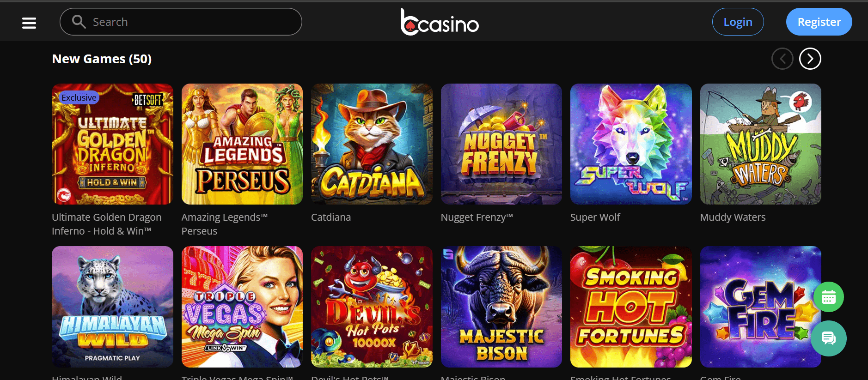The height and width of the screenshot is (380, 868).
Task: Click the Register button
Action: coord(819,22)
